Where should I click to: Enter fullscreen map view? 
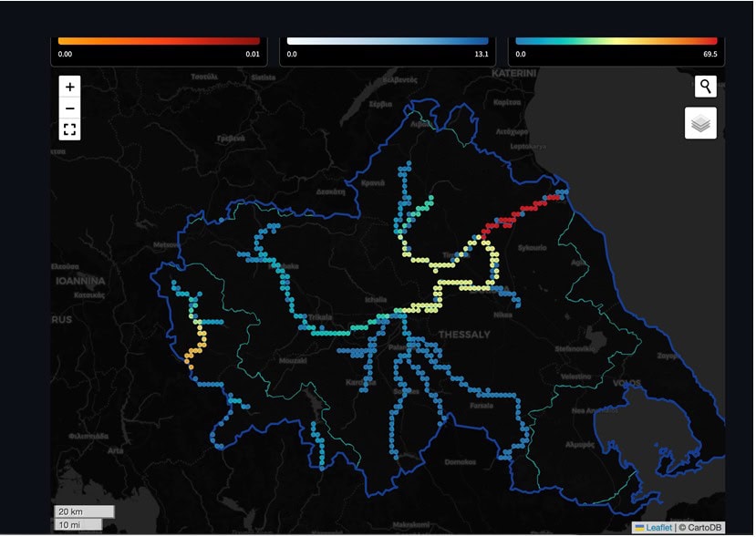click(70, 129)
